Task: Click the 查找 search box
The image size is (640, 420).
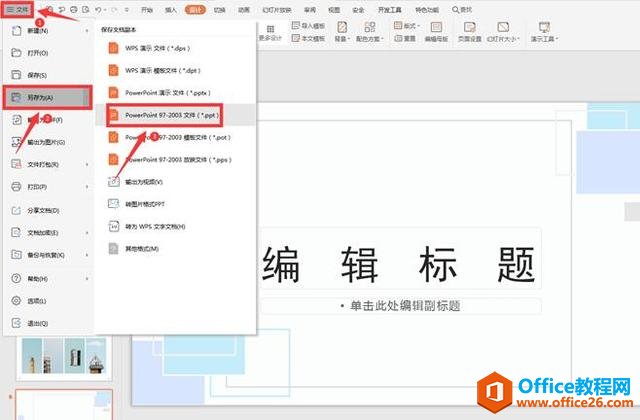Action: [x=462, y=9]
